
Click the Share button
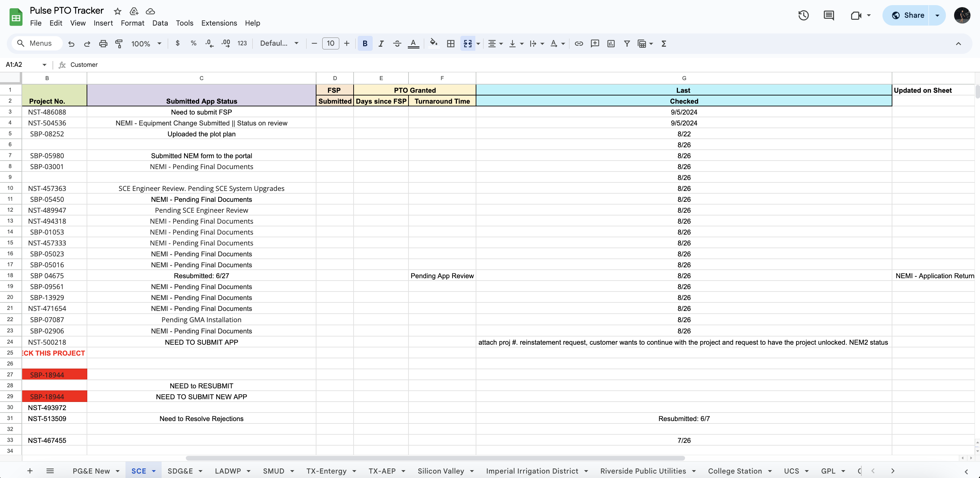pos(908,15)
